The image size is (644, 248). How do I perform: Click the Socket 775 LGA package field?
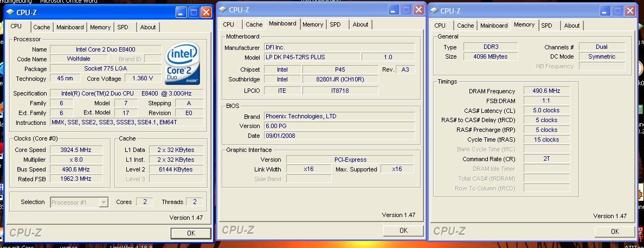106,69
